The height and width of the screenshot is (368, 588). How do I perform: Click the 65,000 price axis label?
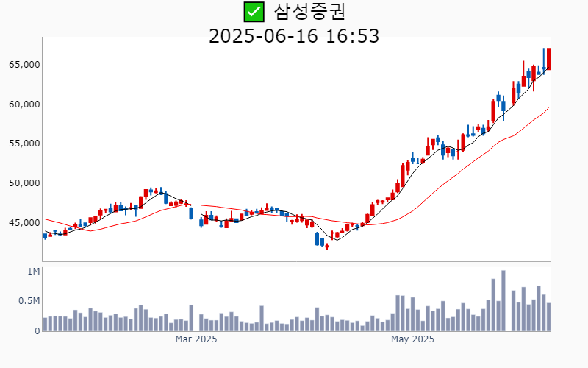coord(24,65)
